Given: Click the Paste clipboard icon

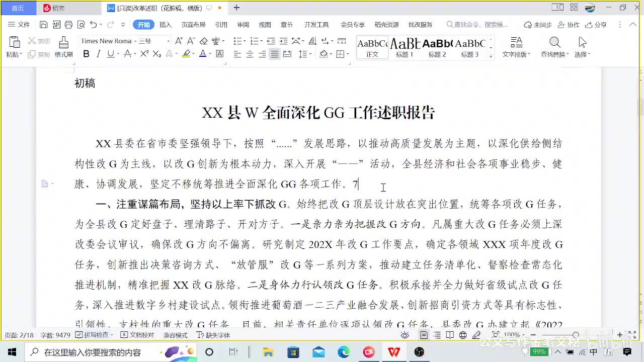Looking at the screenshot, I should 15,43.
